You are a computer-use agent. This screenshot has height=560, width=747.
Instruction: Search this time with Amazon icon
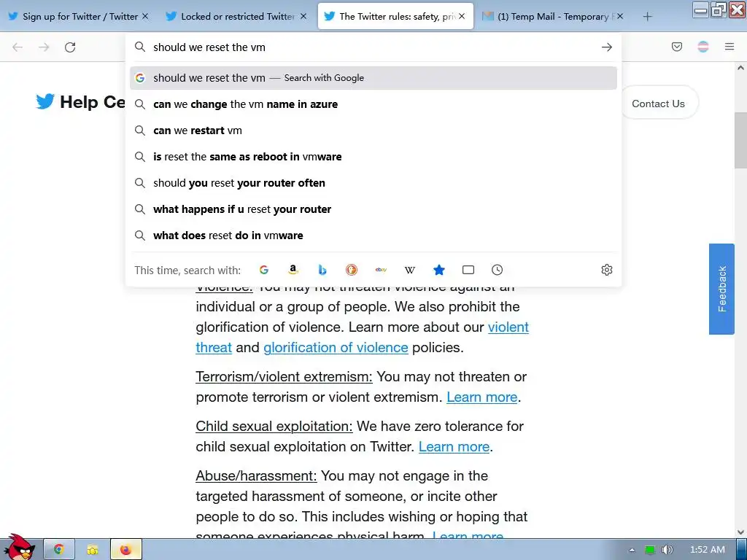pyautogui.click(x=293, y=270)
